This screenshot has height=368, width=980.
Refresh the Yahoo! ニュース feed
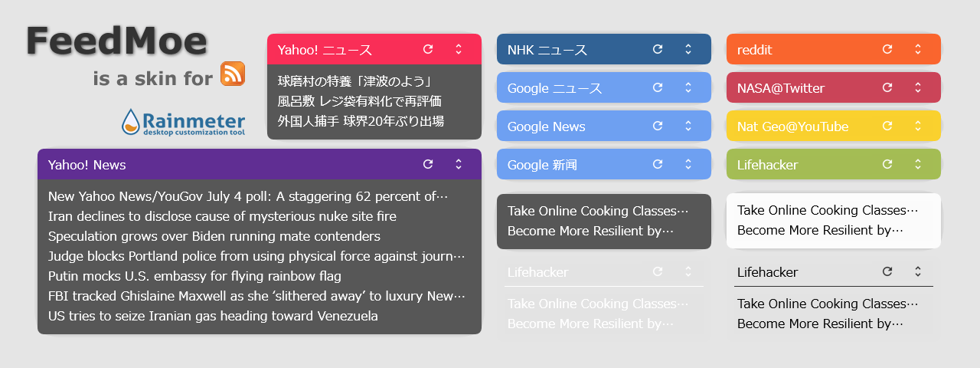[x=428, y=49]
